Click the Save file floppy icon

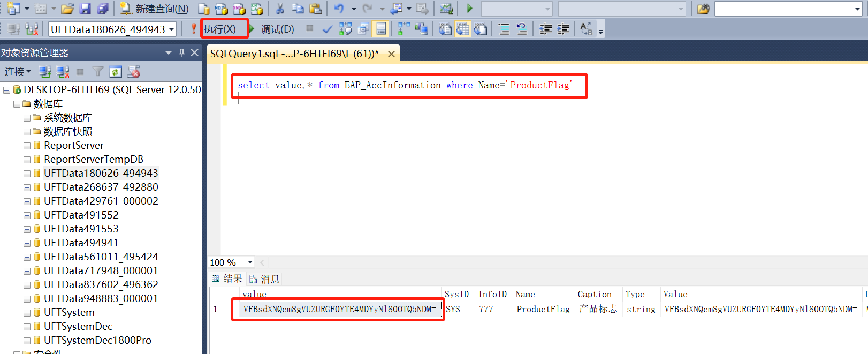click(x=85, y=9)
